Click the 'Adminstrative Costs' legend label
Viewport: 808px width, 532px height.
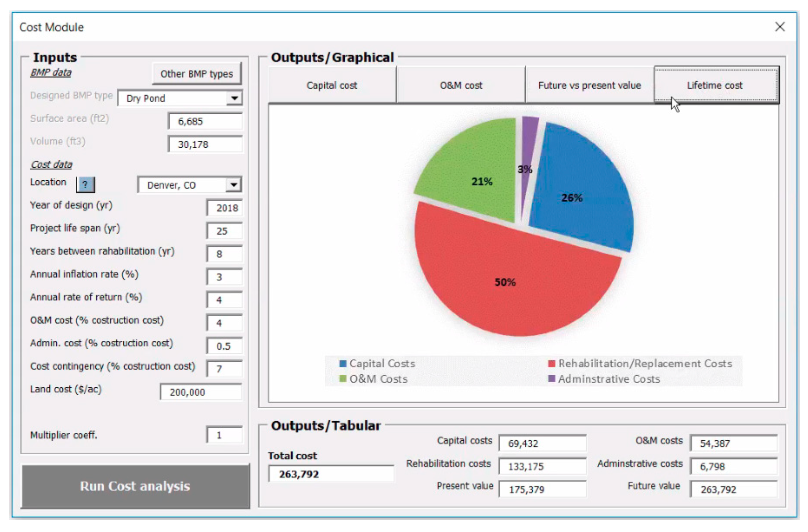pos(609,378)
